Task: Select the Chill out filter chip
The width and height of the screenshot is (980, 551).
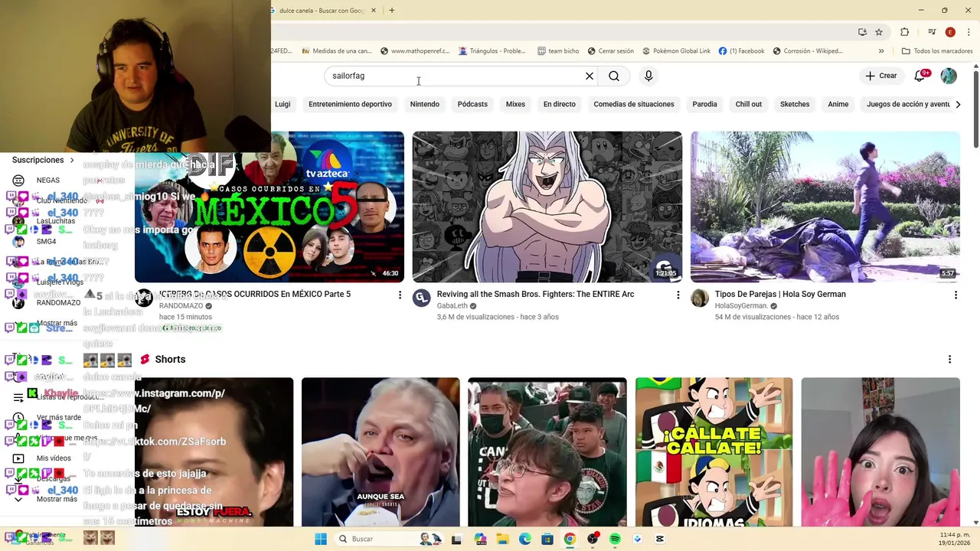Action: point(748,104)
